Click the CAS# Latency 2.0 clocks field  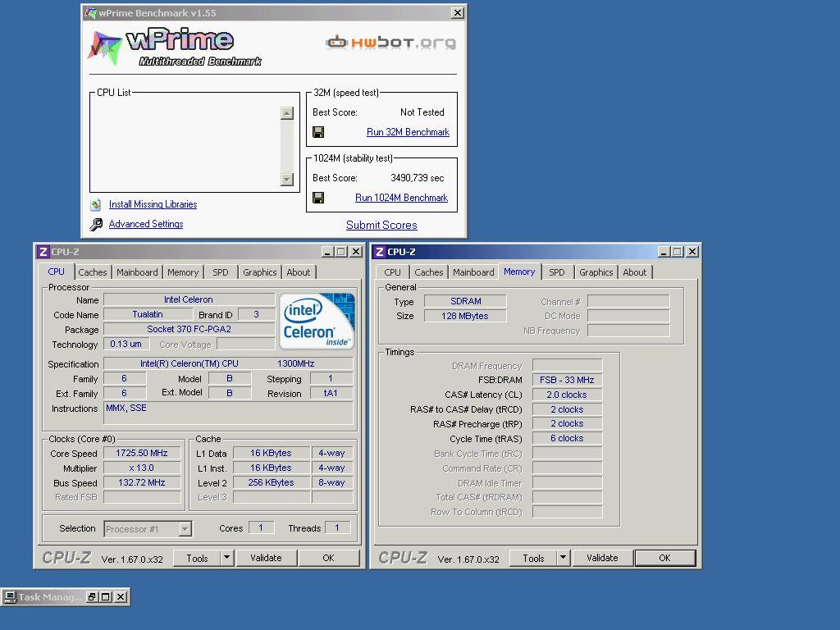pos(567,395)
